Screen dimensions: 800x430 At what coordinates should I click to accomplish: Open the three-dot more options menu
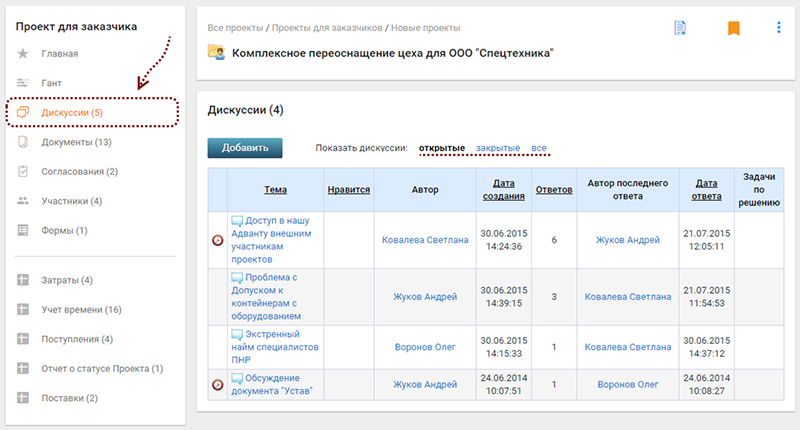779,28
